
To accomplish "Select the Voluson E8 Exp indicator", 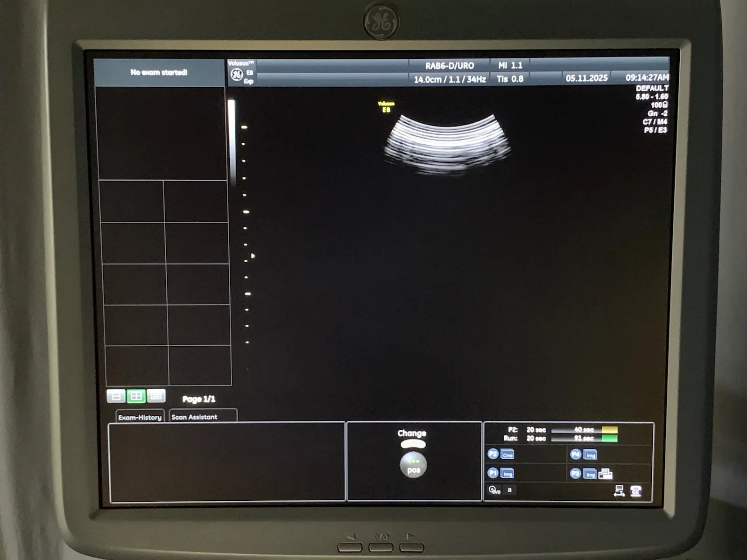I will pyautogui.click(x=241, y=71).
